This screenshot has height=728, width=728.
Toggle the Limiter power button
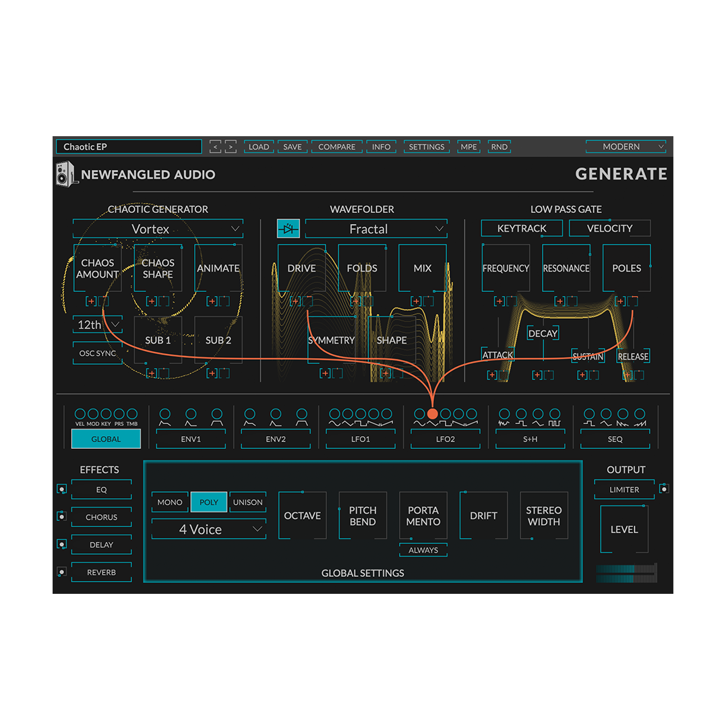pyautogui.click(x=665, y=489)
